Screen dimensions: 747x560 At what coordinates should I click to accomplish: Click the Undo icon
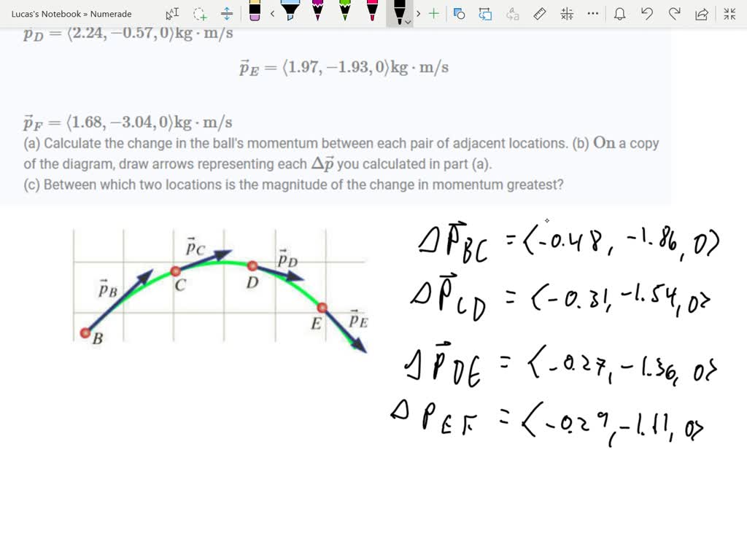click(646, 12)
